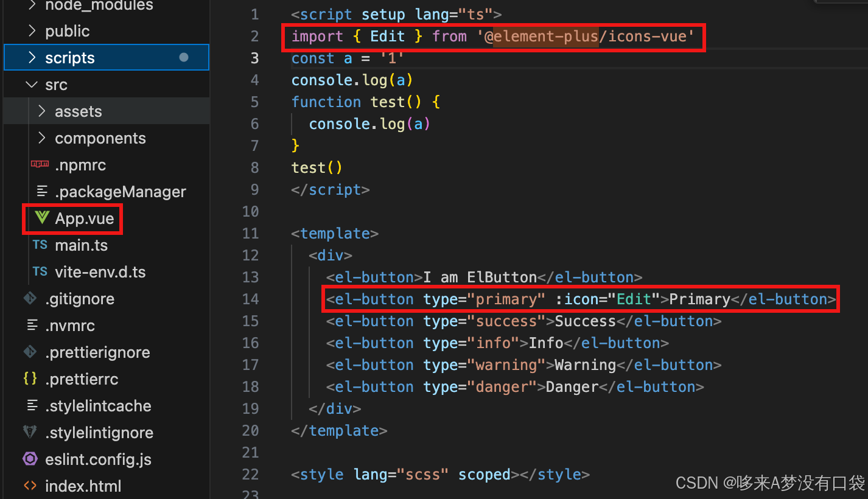The width and height of the screenshot is (868, 499).
Task: Click the TS icon beside main.ts
Action: click(x=40, y=245)
